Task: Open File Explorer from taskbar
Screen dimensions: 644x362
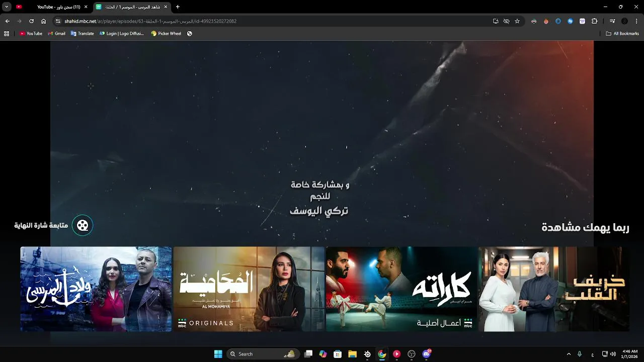Action: [353, 354]
